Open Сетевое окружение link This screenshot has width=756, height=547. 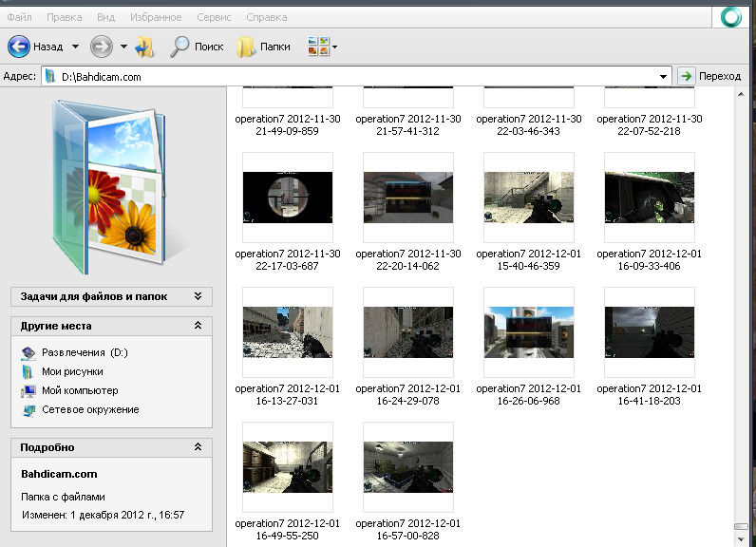pos(90,409)
